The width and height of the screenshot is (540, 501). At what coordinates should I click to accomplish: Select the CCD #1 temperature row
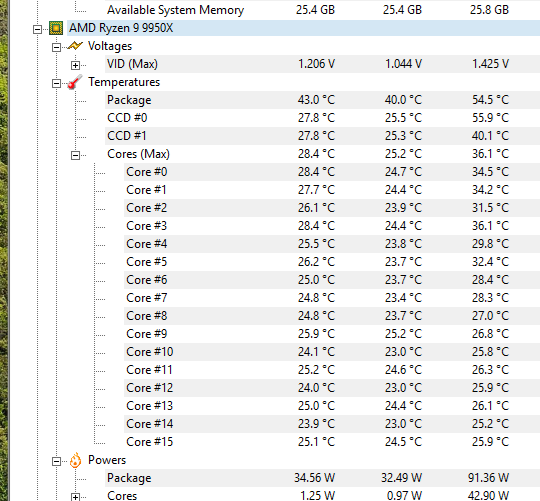click(x=322, y=136)
